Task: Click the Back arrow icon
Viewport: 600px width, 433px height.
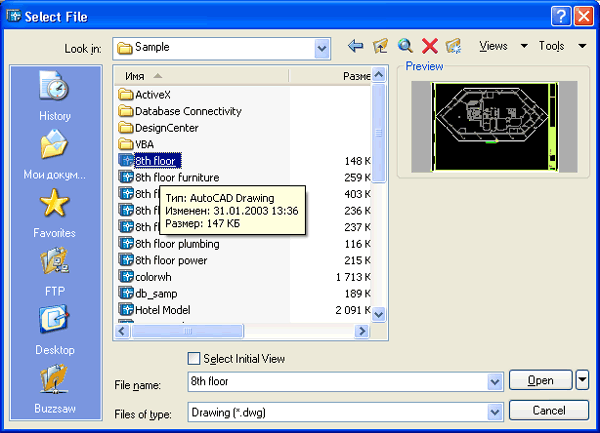Action: pyautogui.click(x=355, y=46)
